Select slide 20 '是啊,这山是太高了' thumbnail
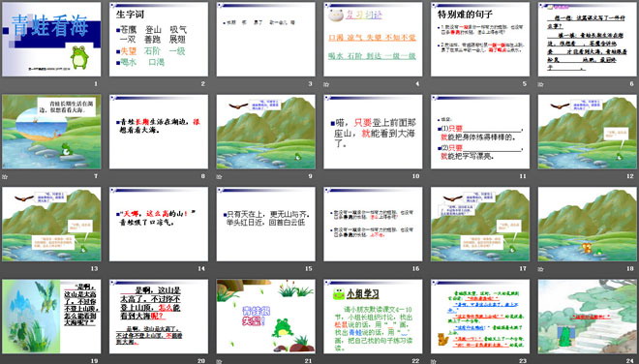Viewport: 639px width, 364px height. click(159, 317)
